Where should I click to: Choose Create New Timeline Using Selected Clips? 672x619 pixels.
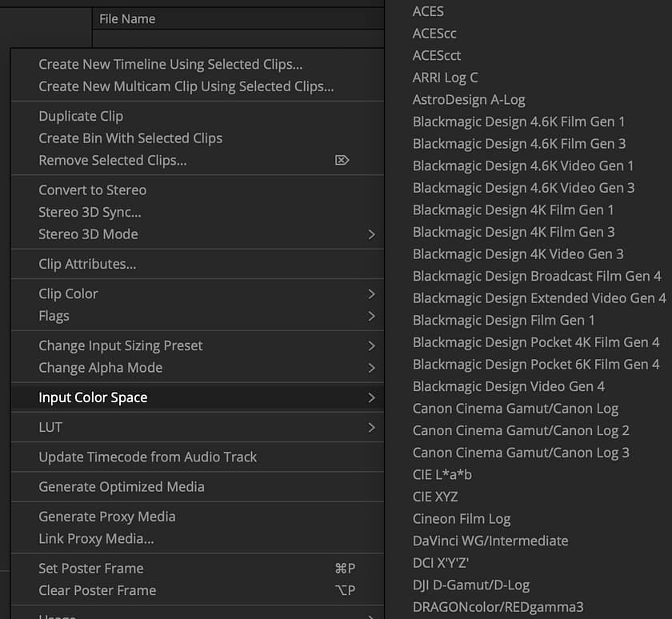(x=170, y=64)
